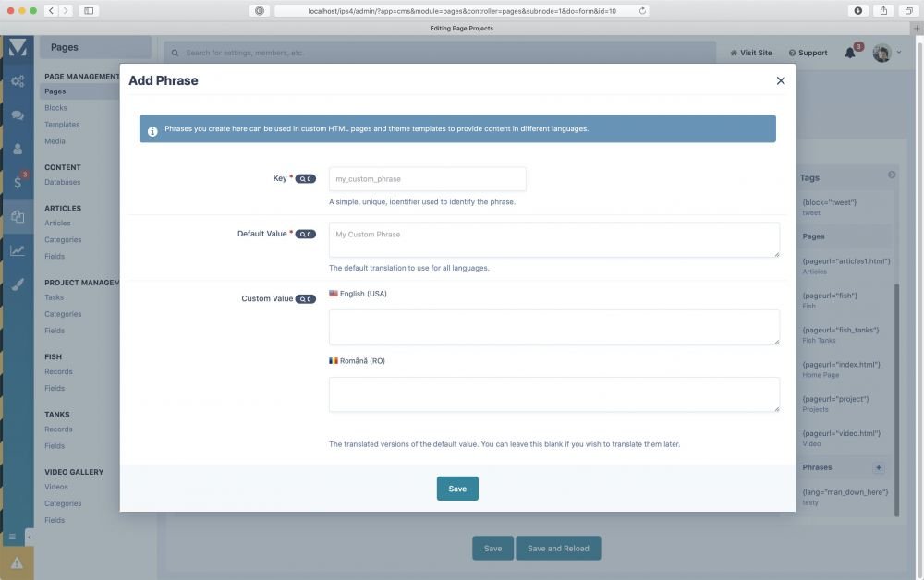This screenshot has width=924, height=580.
Task: Close the Add Phrase dialog
Action: [781, 80]
